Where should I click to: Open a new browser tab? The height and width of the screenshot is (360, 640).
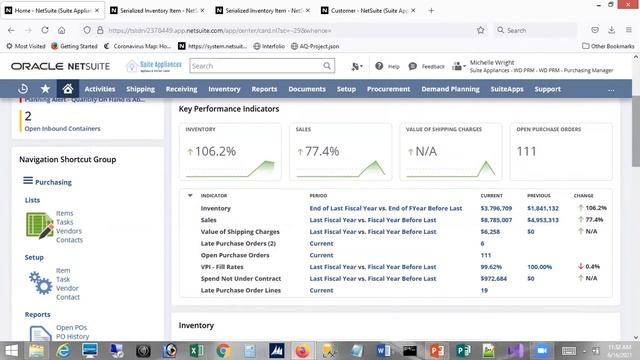click(x=431, y=11)
